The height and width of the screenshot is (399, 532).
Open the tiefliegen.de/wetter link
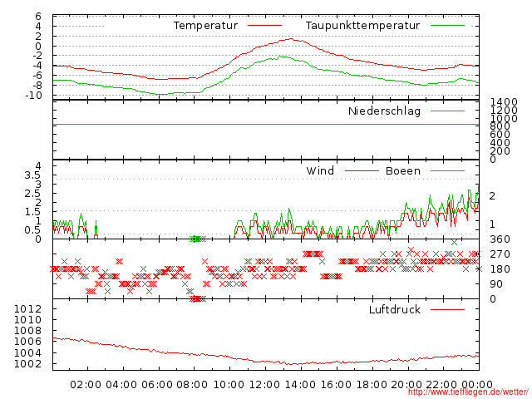pos(468,392)
